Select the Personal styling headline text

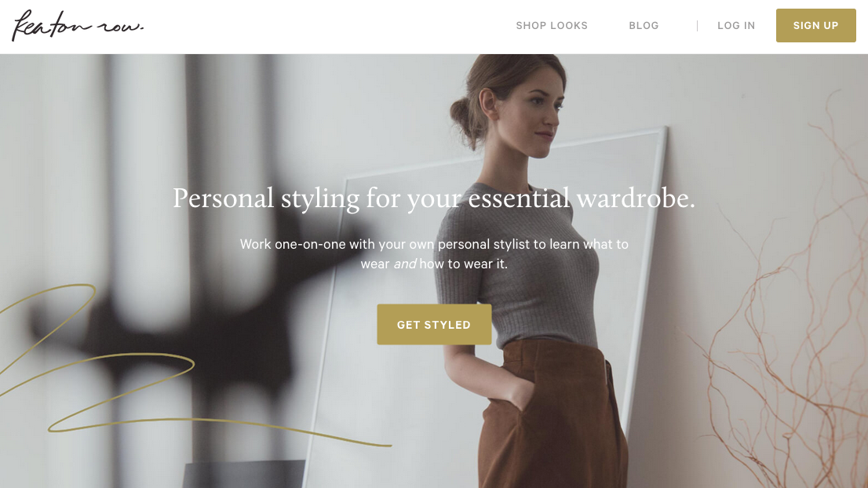(x=433, y=198)
